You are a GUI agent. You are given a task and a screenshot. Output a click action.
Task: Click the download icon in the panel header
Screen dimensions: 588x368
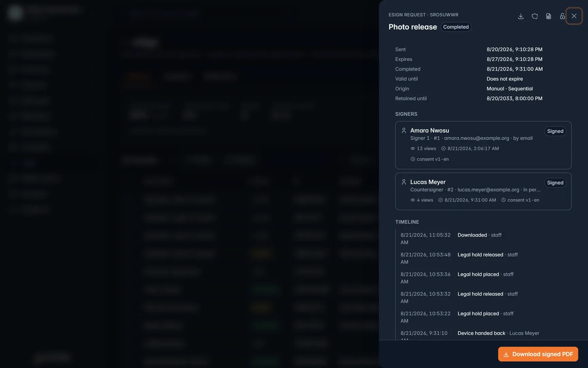(x=521, y=16)
